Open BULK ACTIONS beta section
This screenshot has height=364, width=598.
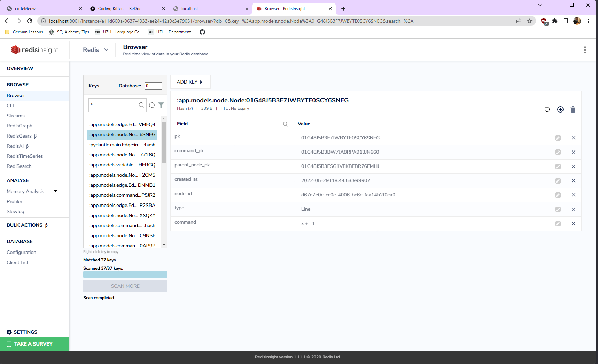[27, 225]
